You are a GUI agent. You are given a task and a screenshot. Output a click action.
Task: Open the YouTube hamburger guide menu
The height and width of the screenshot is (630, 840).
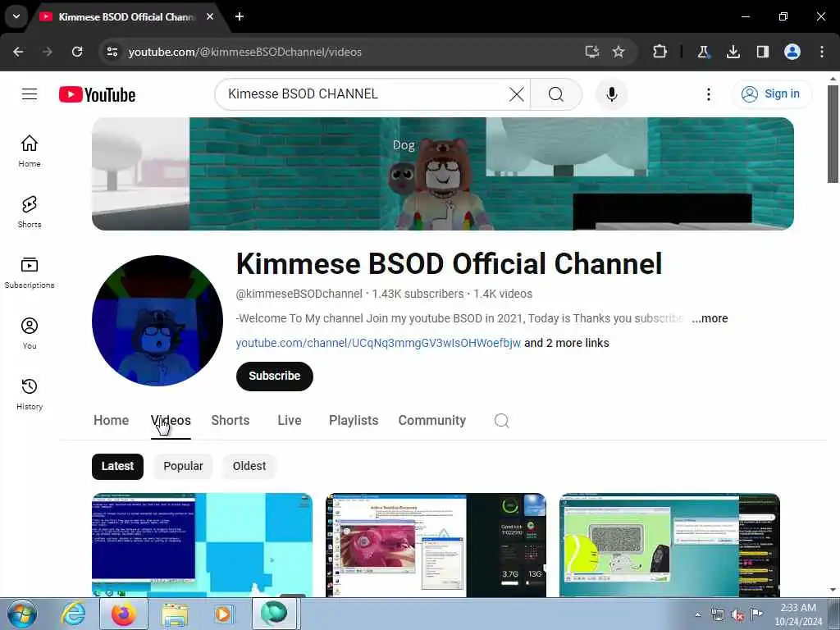[x=30, y=94]
